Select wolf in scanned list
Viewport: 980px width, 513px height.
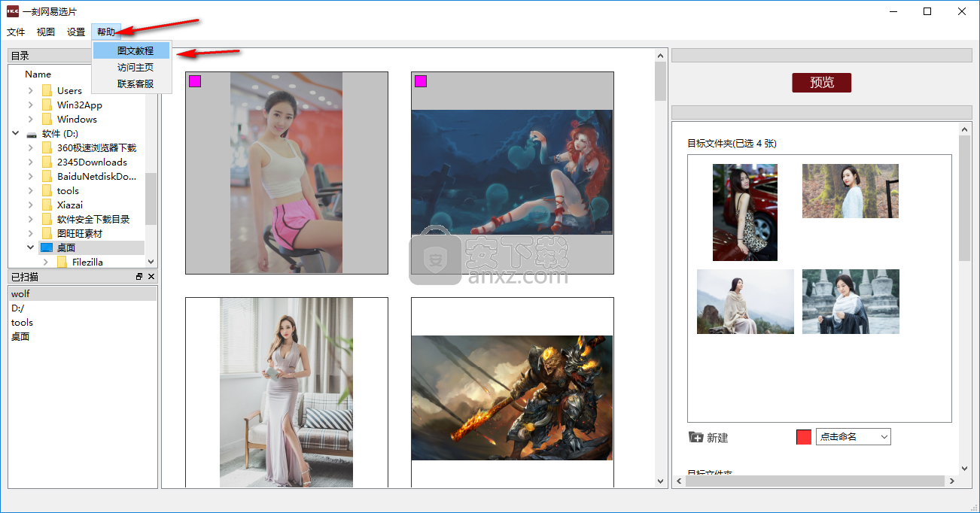click(83, 294)
